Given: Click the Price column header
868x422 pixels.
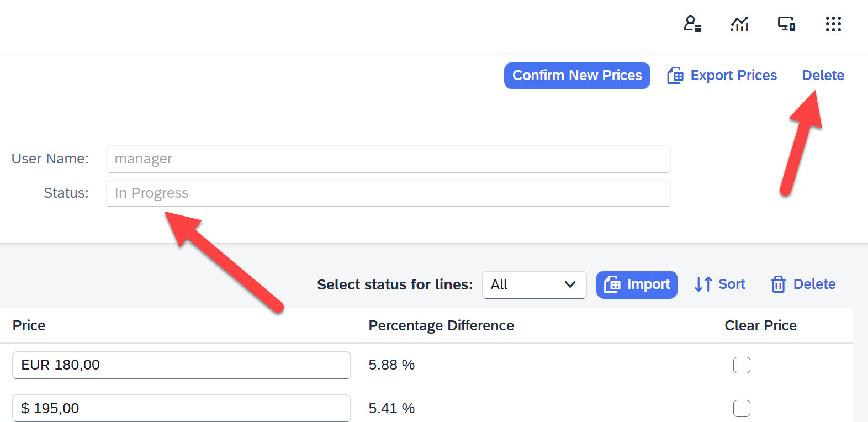Looking at the screenshot, I should (x=29, y=326).
